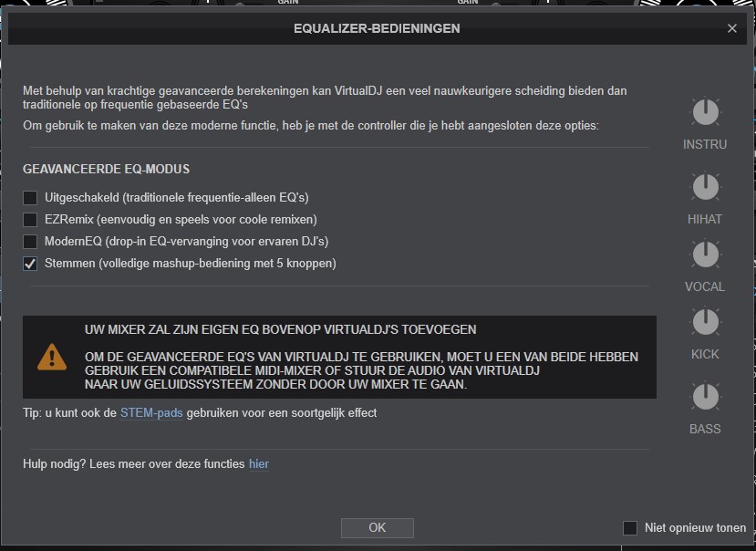Click the 'UW MIXER ZAL ZIJN EIGEN EQ' warning line
This screenshot has height=551, width=756.
click(x=281, y=330)
